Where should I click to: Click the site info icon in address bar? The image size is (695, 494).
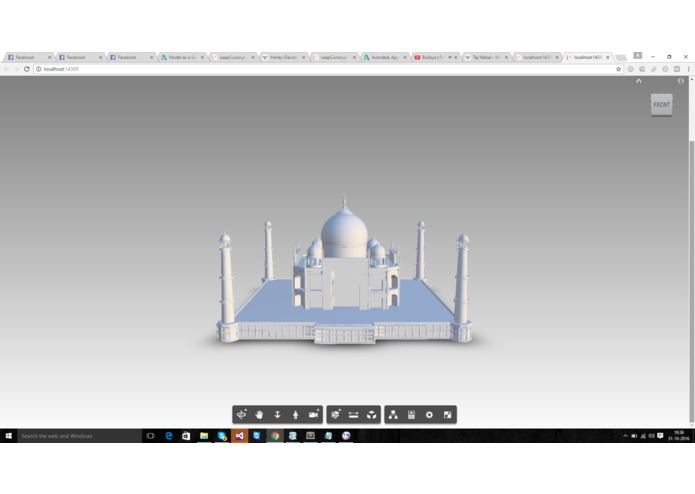pos(39,69)
